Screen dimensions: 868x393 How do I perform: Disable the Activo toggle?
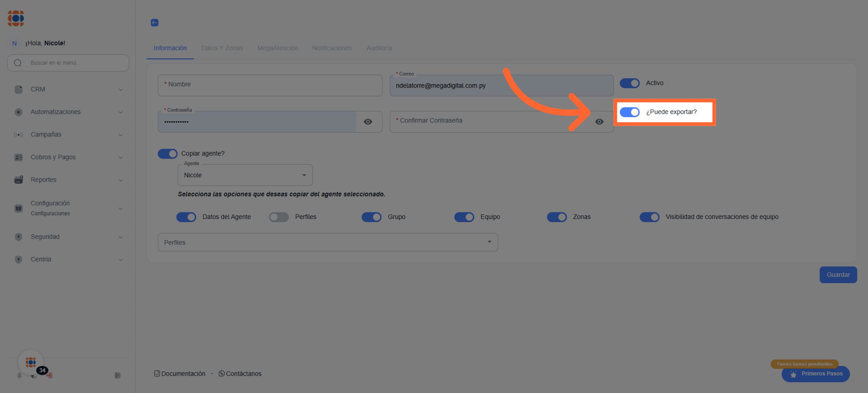point(630,83)
